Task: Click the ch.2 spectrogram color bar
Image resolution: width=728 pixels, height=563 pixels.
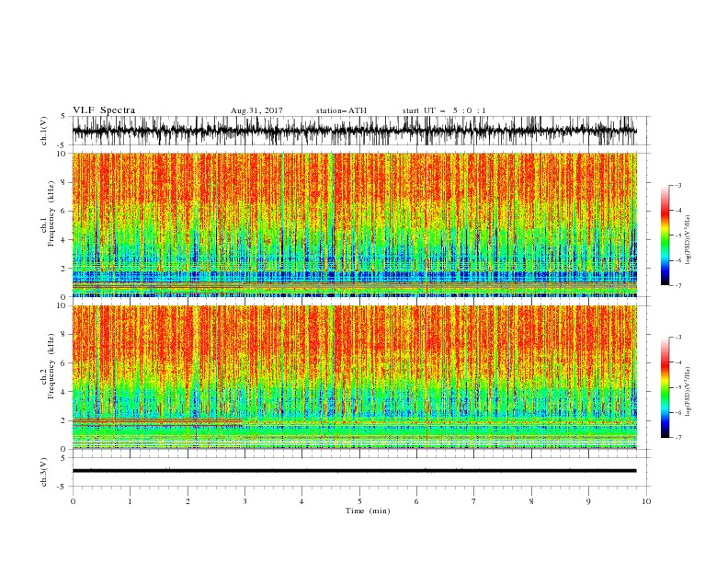Action: click(665, 387)
